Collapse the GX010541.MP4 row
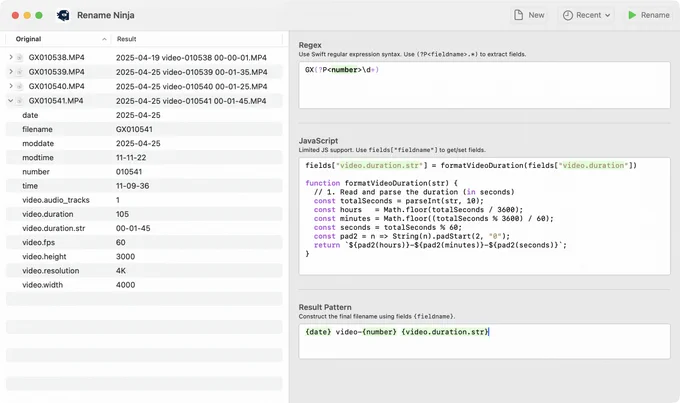This screenshot has height=403, width=680. 11,101
